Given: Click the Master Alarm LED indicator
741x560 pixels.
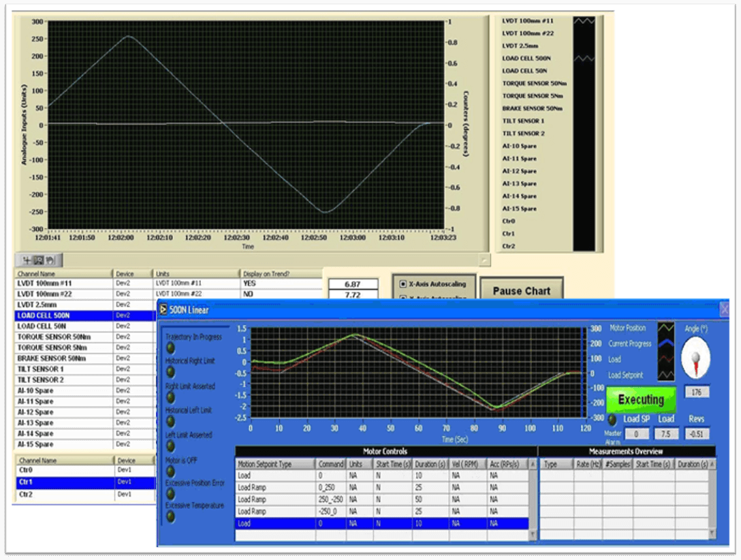Looking at the screenshot, I should point(611,420).
